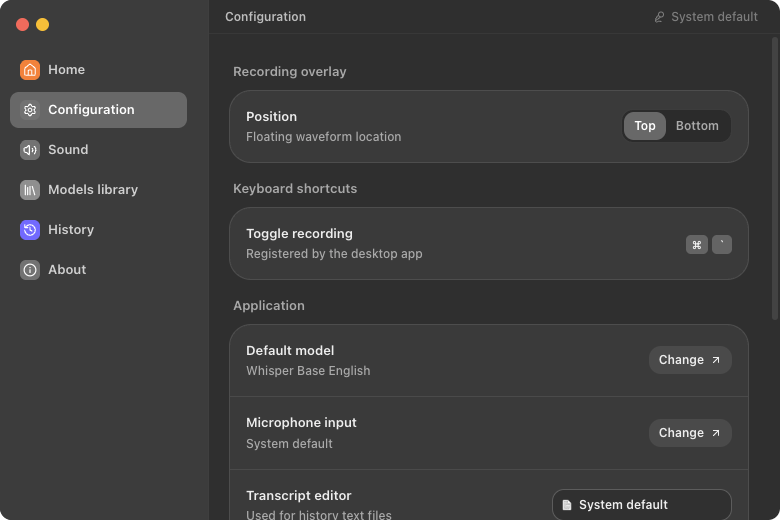Click the arrow icon on Microphone input Change
This screenshot has height=520, width=780.
716,433
